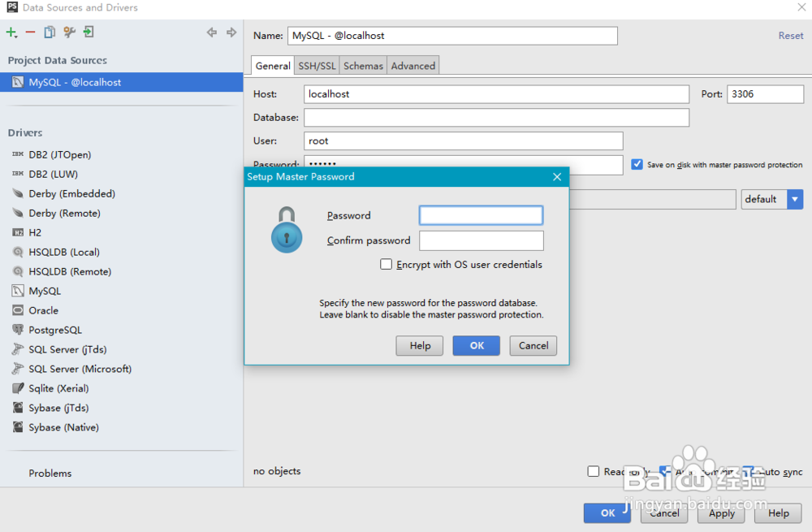Image resolution: width=812 pixels, height=532 pixels.
Task: Select the Oracle driver
Action: (43, 310)
